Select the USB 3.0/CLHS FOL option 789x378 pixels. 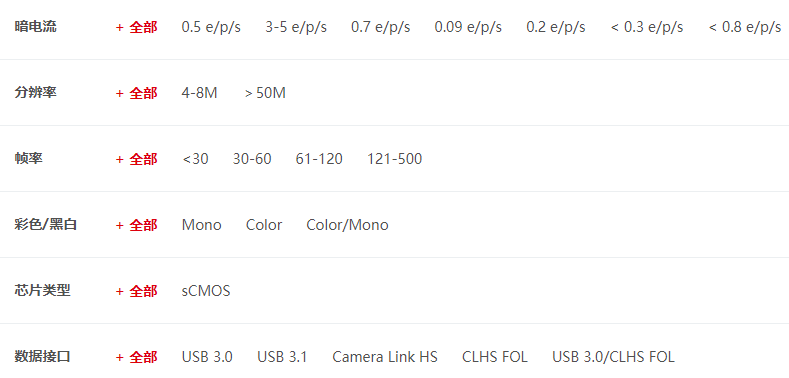pyautogui.click(x=613, y=357)
